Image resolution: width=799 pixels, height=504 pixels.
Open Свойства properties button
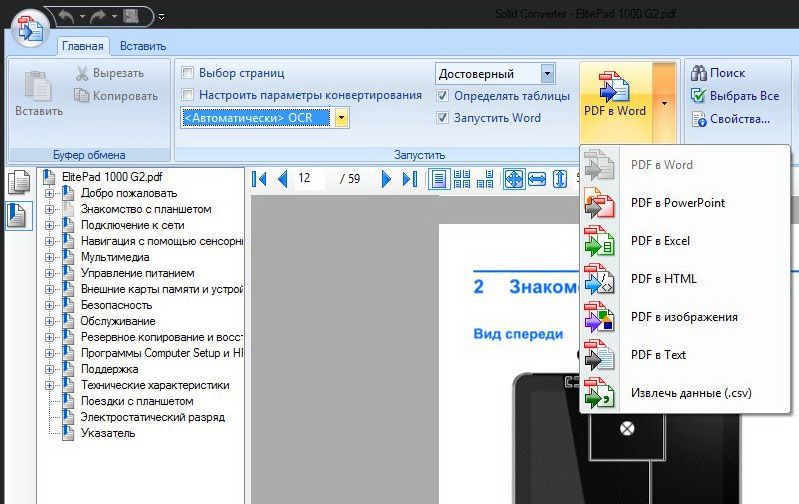[730, 119]
